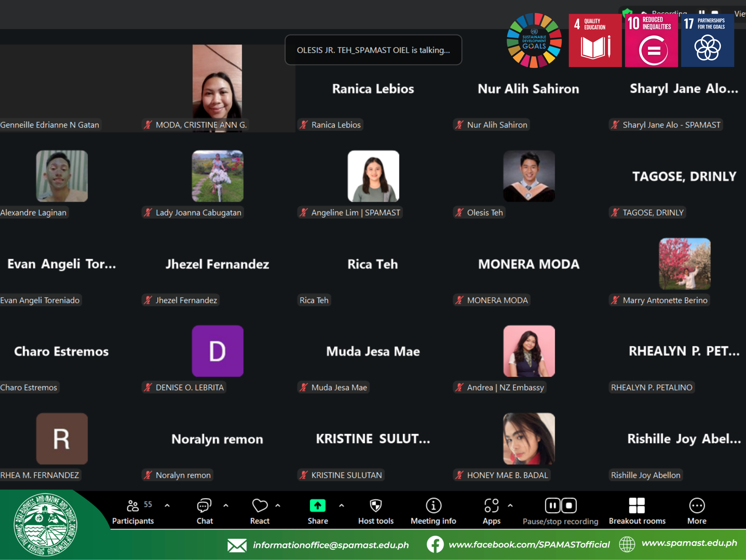Click the SPAMASTofficial Facebook link
This screenshot has height=560, width=746.
(x=529, y=545)
